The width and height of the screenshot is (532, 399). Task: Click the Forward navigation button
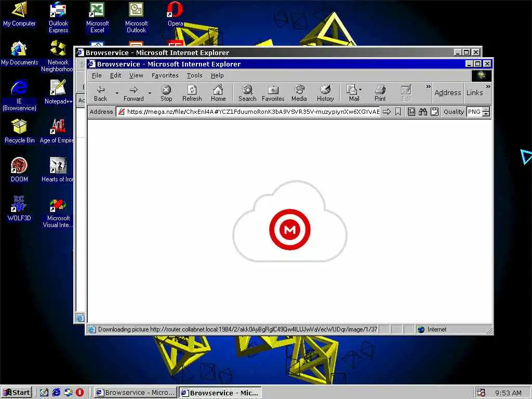[134, 94]
